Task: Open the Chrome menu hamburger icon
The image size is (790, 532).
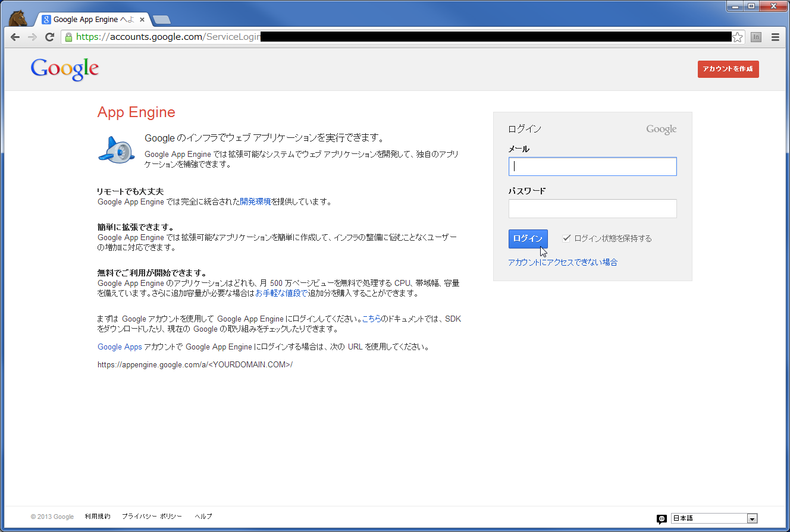Action: coord(775,37)
